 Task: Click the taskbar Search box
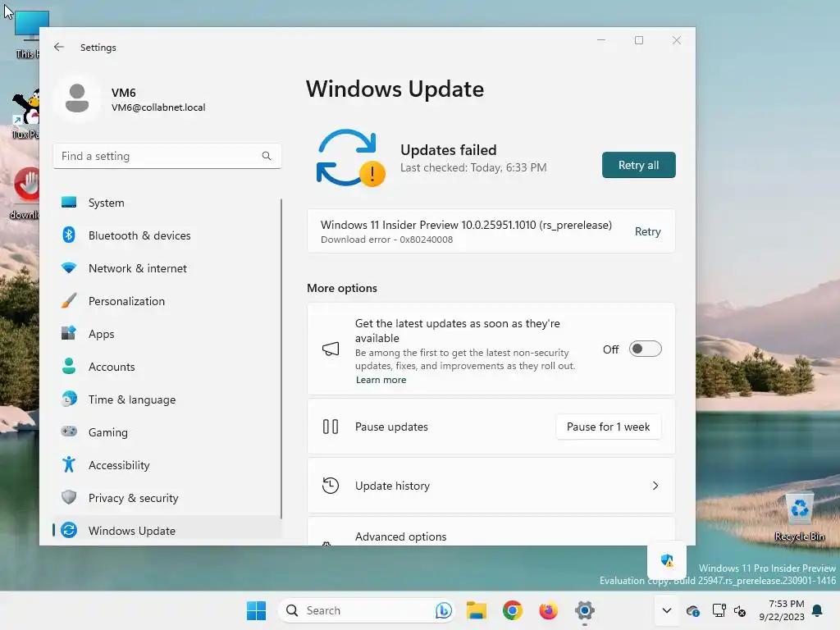[367, 610]
